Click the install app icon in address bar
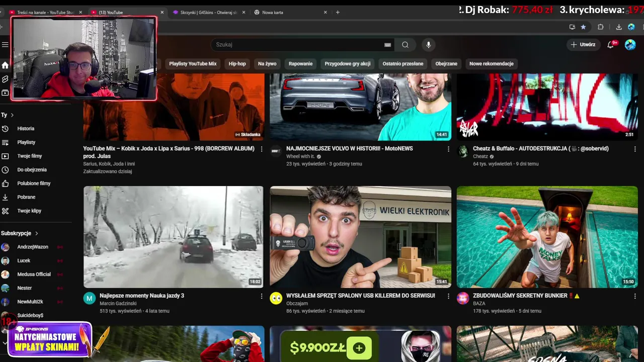This screenshot has height=362, width=644. (x=572, y=27)
